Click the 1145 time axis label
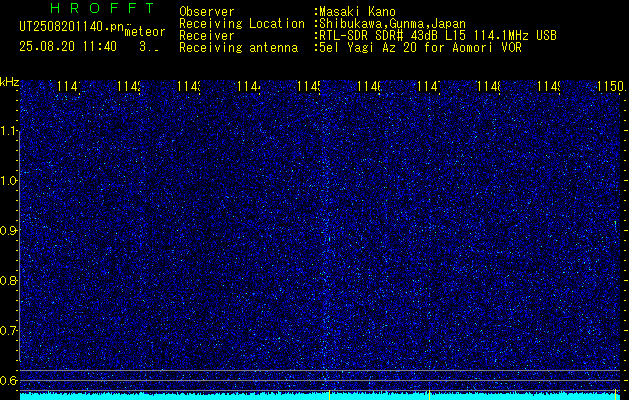 [308, 86]
